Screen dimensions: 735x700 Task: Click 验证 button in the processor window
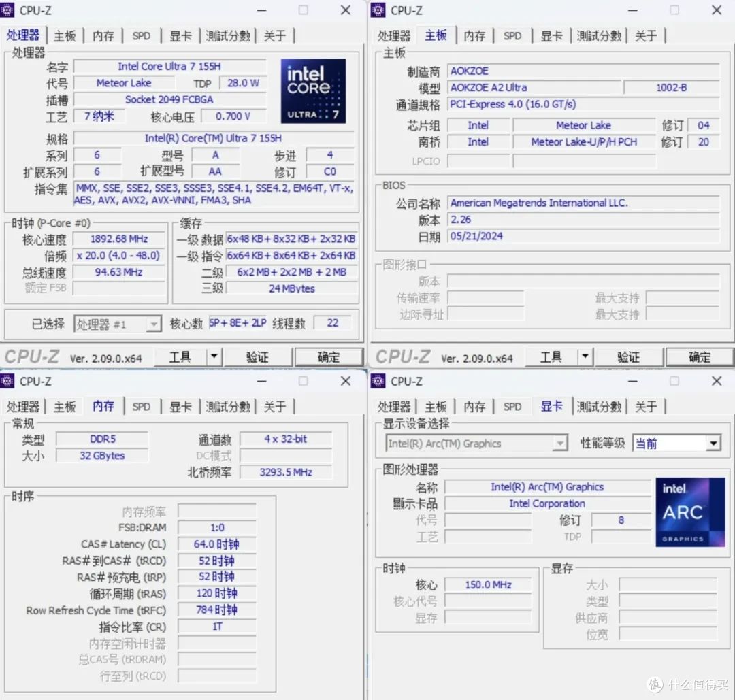[x=258, y=356]
